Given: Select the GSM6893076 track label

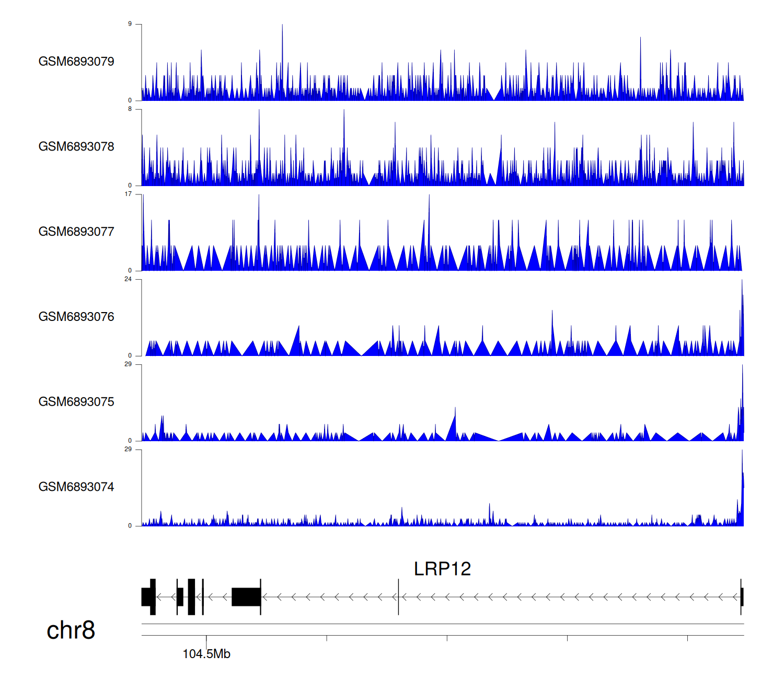Looking at the screenshot, I should click(76, 317).
